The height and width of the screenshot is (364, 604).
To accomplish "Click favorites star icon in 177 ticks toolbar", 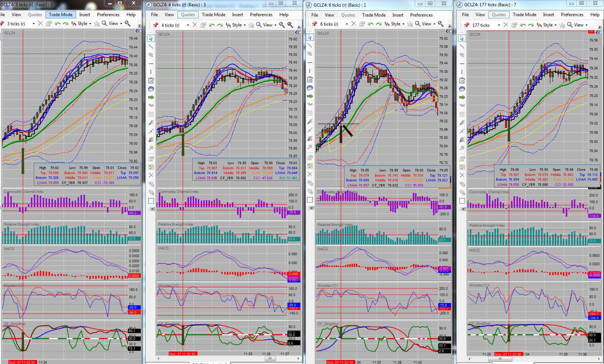I will point(562,25).
